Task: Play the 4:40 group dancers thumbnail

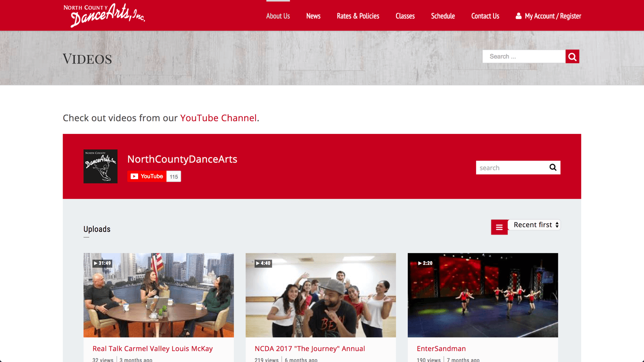Action: coord(321,295)
